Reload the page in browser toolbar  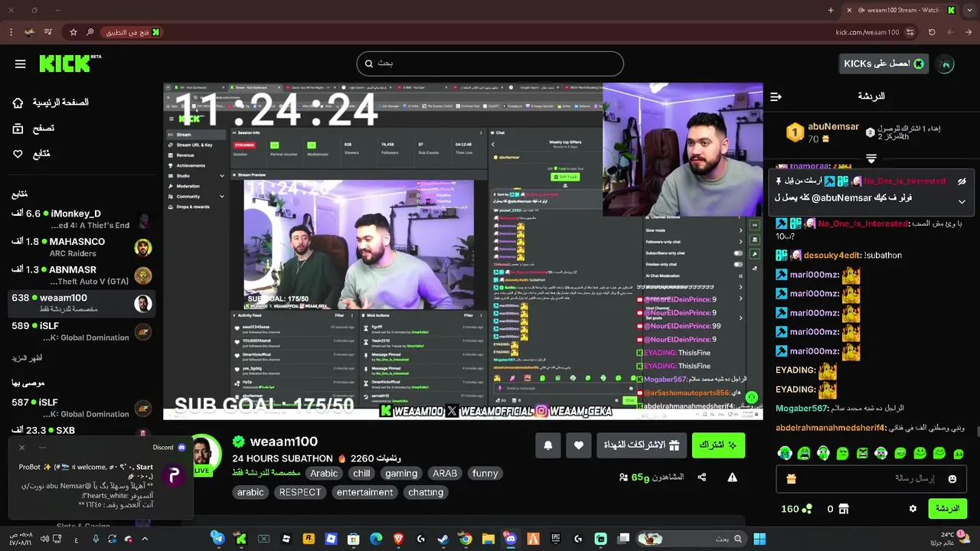tap(932, 32)
